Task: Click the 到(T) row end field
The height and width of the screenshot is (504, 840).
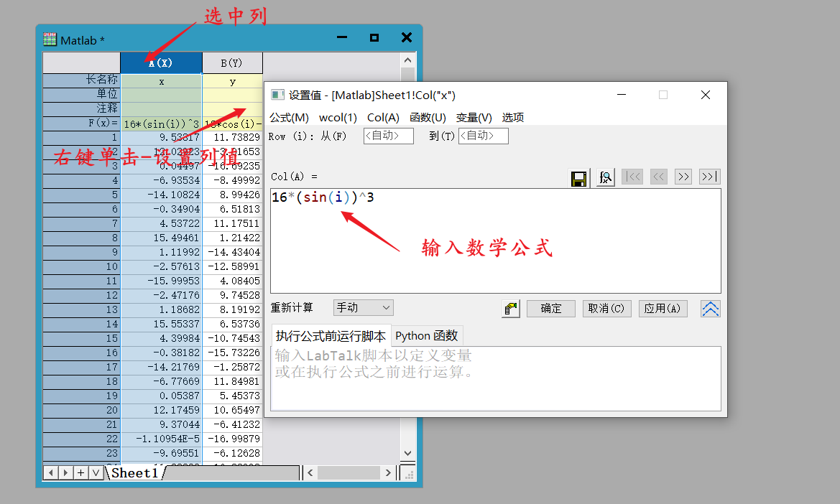Action: pos(483,136)
